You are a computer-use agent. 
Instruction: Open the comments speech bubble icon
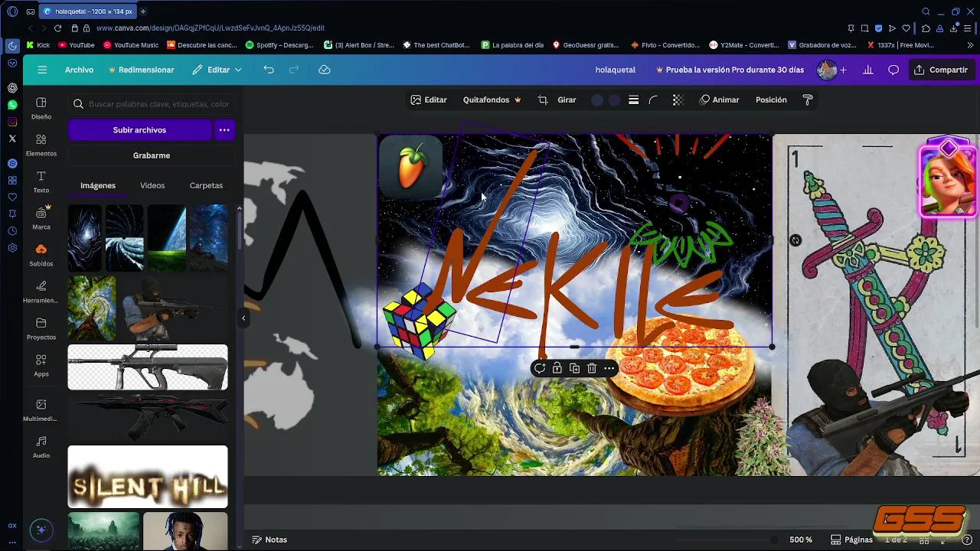coord(893,70)
